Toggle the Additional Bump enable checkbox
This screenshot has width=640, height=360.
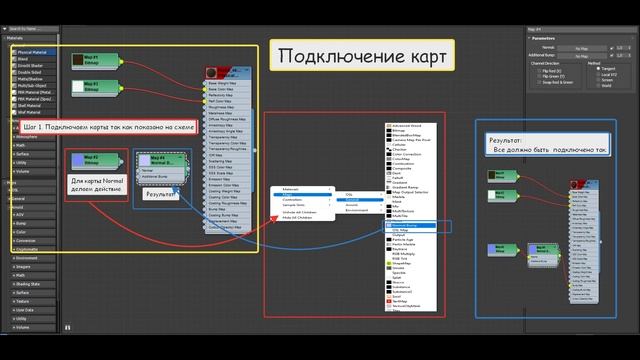611,56
